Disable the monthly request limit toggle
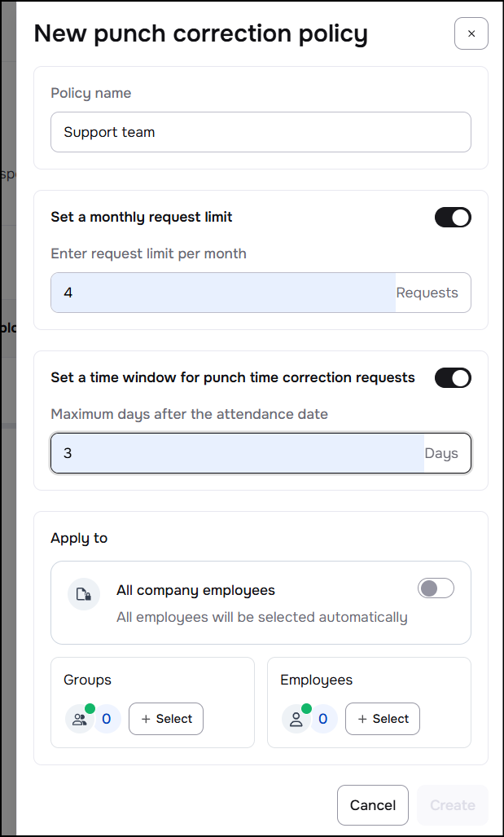The height and width of the screenshot is (837, 504). 453,218
